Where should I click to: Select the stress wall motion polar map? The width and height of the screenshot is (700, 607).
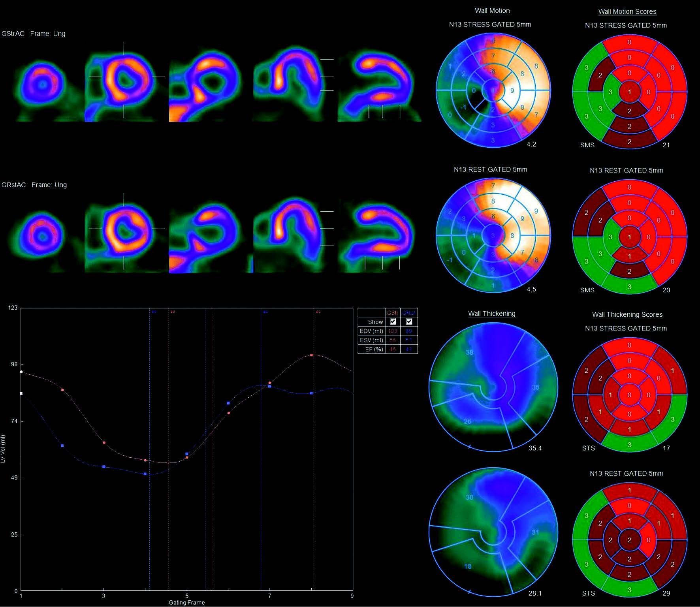click(x=493, y=91)
